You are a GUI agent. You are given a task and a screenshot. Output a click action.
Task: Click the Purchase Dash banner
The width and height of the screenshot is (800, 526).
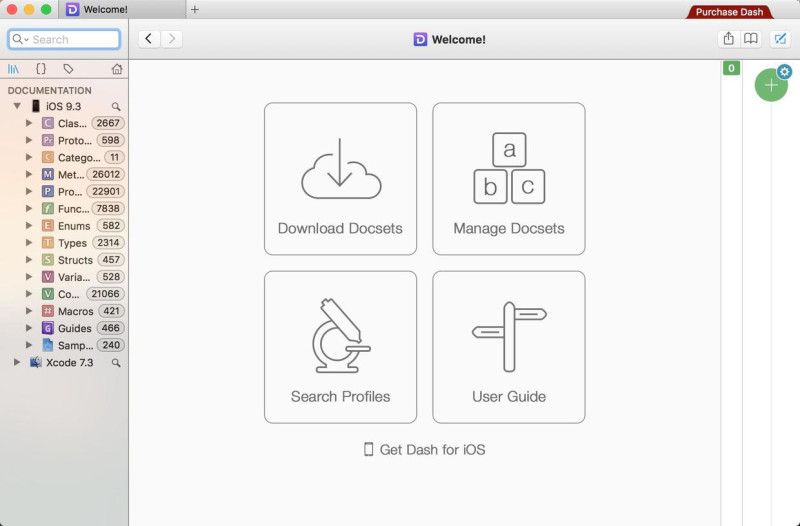(x=730, y=12)
